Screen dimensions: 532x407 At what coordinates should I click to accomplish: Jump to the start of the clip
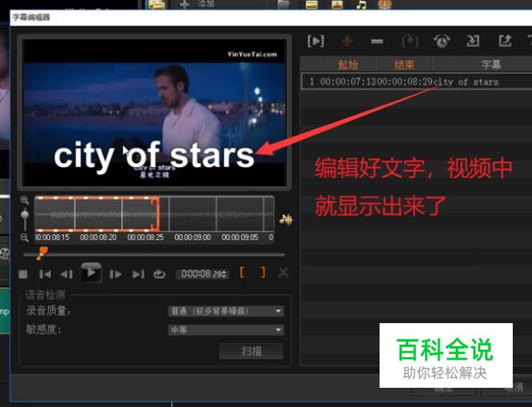(45, 274)
